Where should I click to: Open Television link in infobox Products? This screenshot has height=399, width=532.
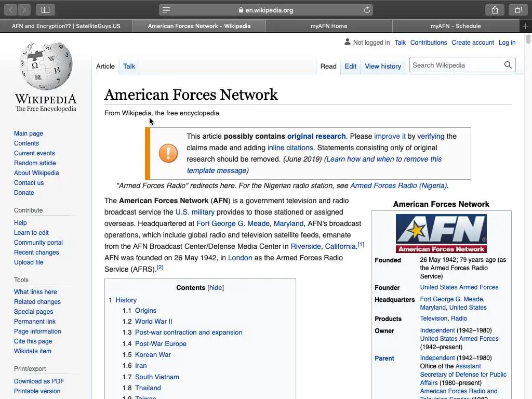(x=434, y=318)
